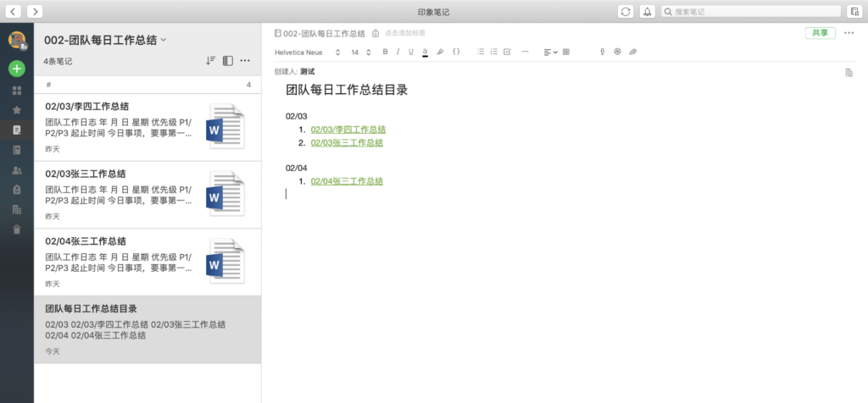Viewport: 868px width, 403px height.
Task: Open the note's more options menu
Action: coord(849,33)
